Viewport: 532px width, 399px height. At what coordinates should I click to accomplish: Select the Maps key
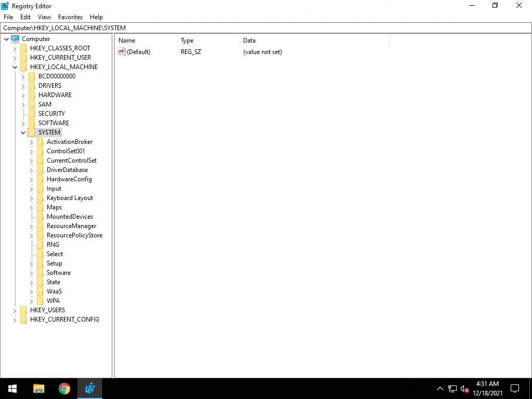point(54,207)
